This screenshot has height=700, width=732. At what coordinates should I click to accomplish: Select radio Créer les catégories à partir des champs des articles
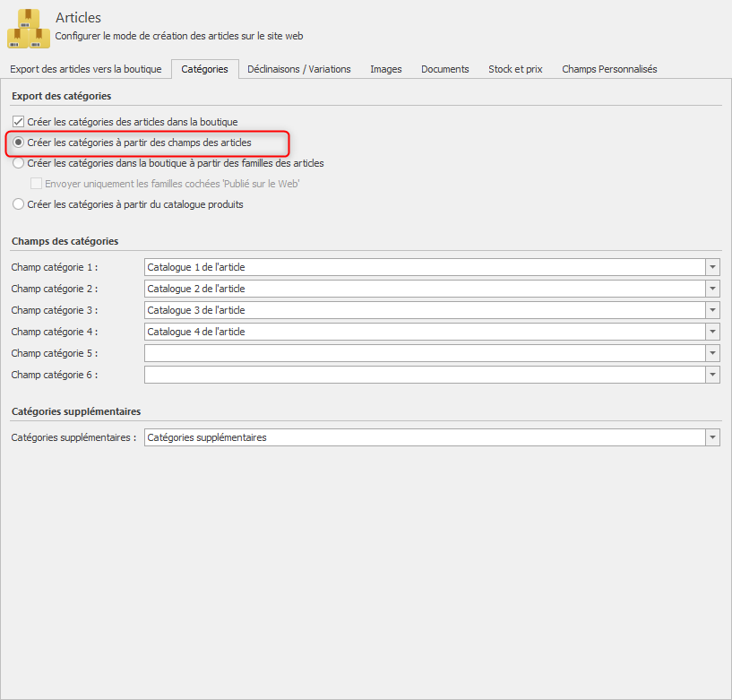(x=18, y=143)
